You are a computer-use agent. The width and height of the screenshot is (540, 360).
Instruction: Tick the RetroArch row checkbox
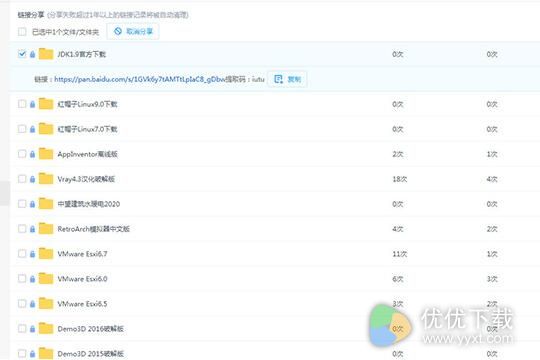(x=22, y=229)
